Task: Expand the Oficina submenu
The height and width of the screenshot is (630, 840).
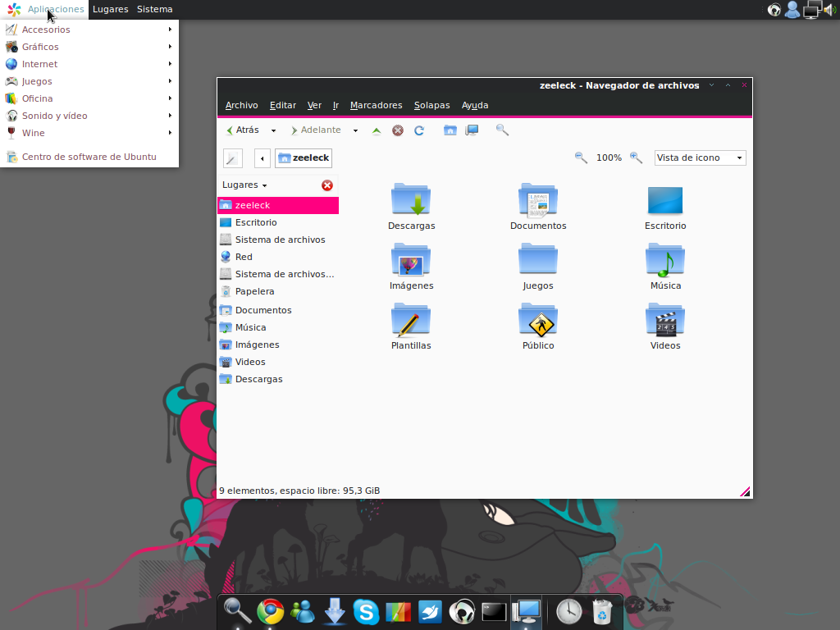Action: [x=89, y=98]
